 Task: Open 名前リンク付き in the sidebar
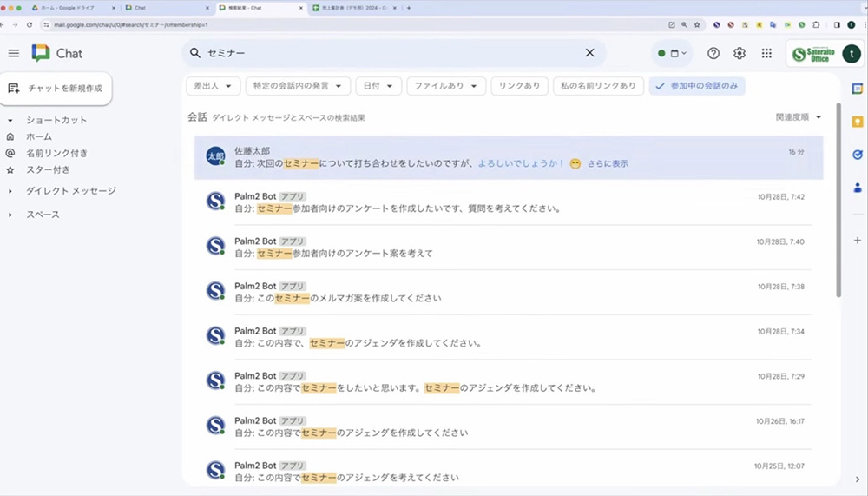click(x=56, y=153)
